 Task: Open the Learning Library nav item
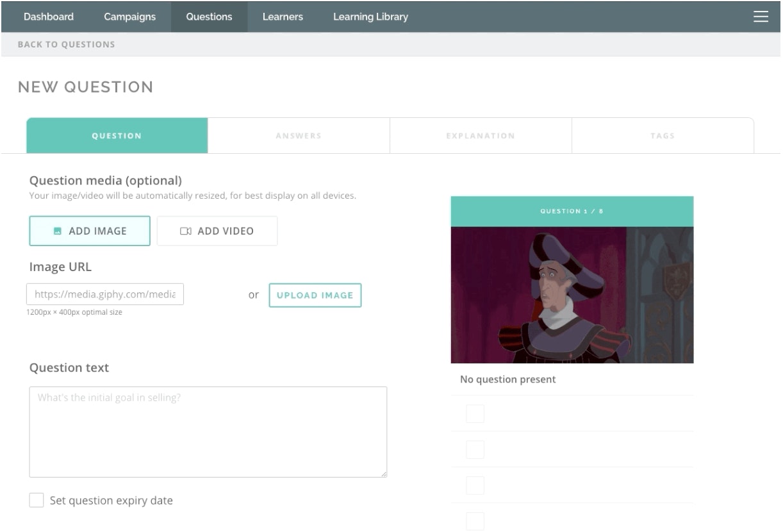coord(370,17)
